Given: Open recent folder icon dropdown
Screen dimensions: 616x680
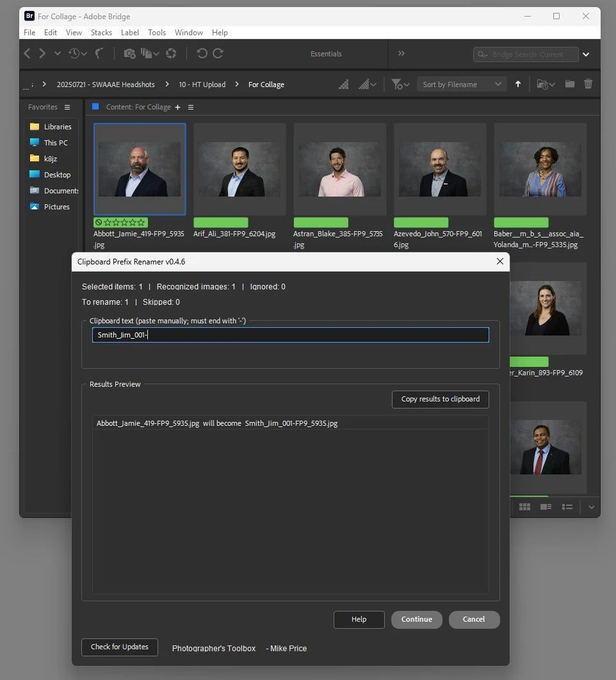Looking at the screenshot, I should (x=546, y=84).
